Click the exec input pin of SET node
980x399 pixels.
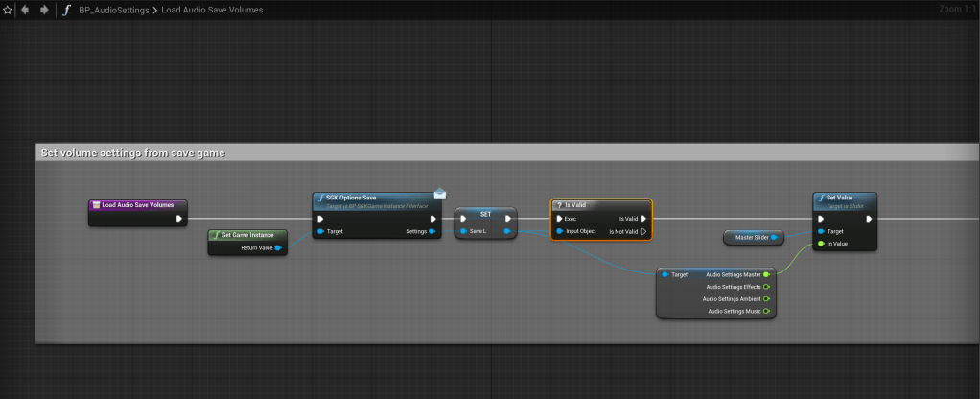pyautogui.click(x=463, y=219)
